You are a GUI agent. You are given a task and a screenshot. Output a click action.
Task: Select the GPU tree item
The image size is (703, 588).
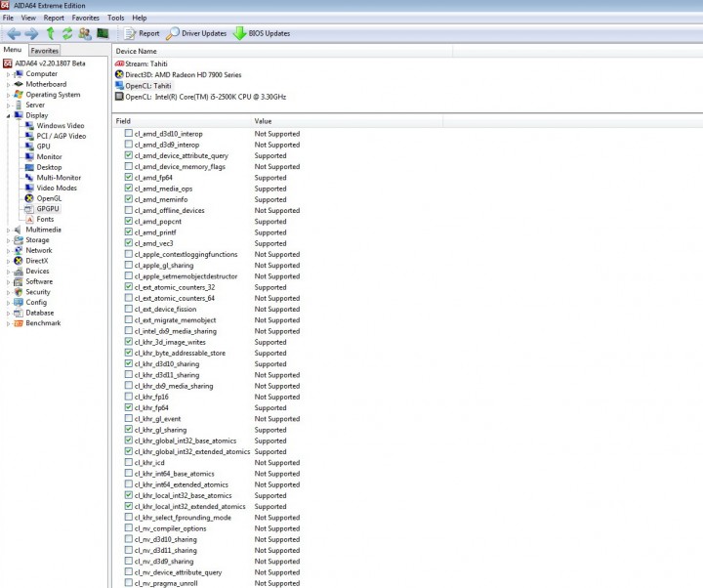point(44,147)
